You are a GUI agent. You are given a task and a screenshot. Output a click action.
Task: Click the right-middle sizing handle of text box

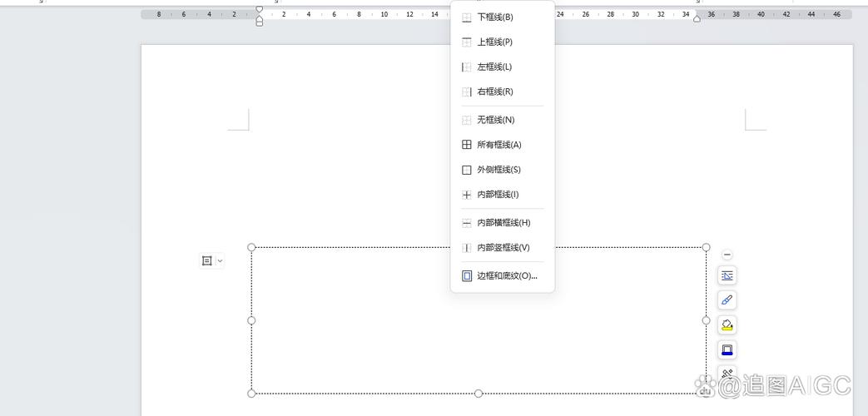point(707,320)
